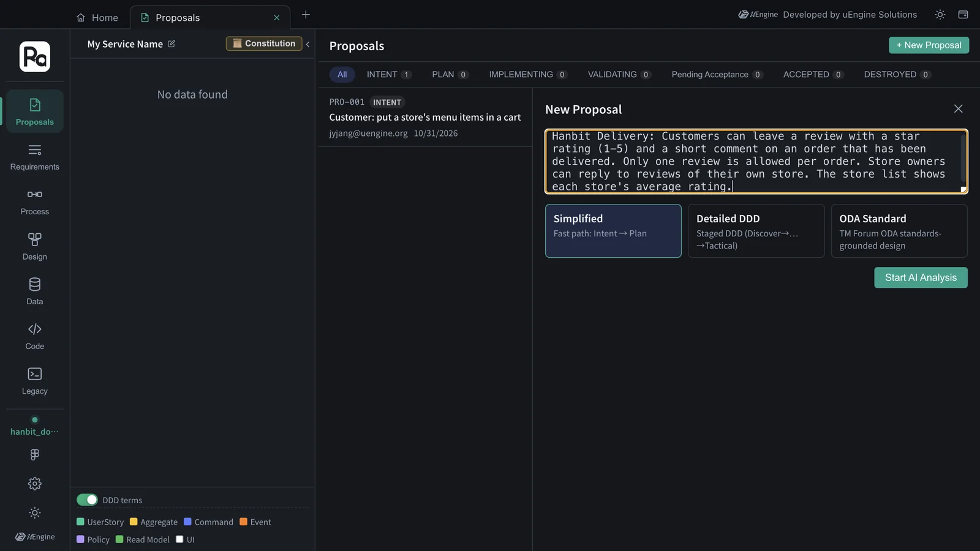Close the New Proposal panel
Screen dimensions: 980x551
coord(959,109)
